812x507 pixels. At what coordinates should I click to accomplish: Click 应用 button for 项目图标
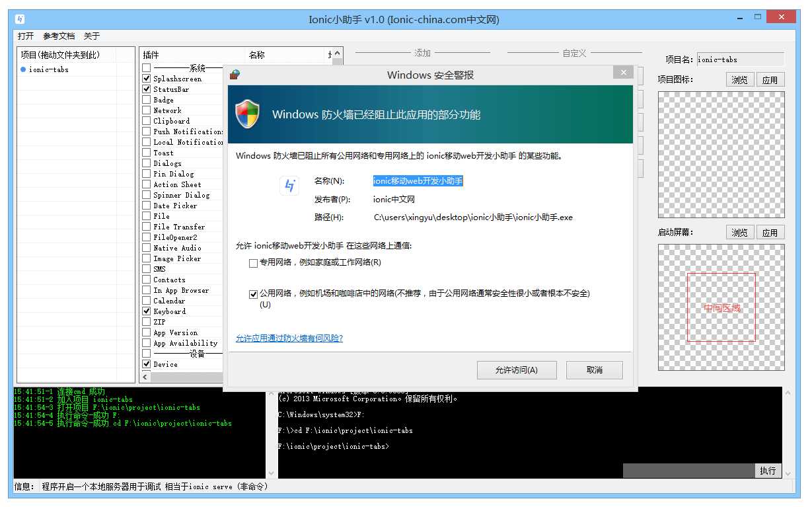770,80
